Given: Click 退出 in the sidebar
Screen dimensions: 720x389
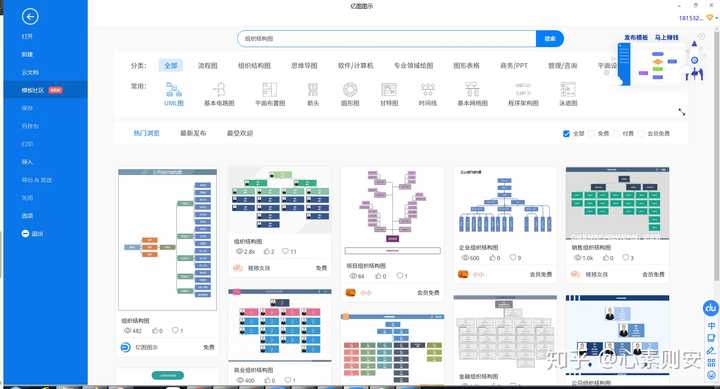Looking at the screenshot, I should point(37,234).
